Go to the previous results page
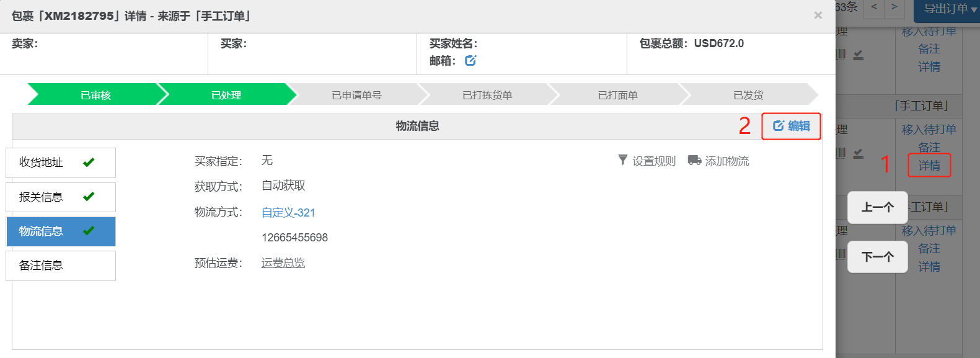 (874, 7)
